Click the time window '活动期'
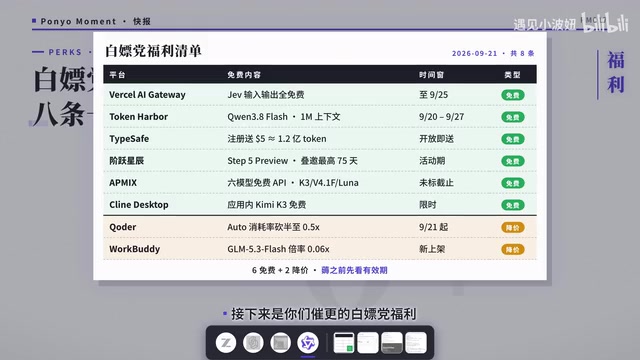Image resolution: width=640 pixels, height=360 pixels. coord(432,161)
